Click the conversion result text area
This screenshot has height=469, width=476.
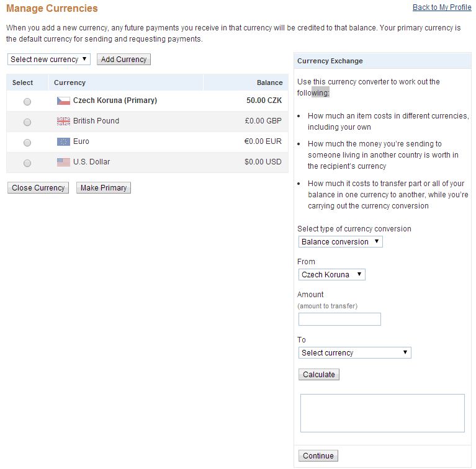382,413
